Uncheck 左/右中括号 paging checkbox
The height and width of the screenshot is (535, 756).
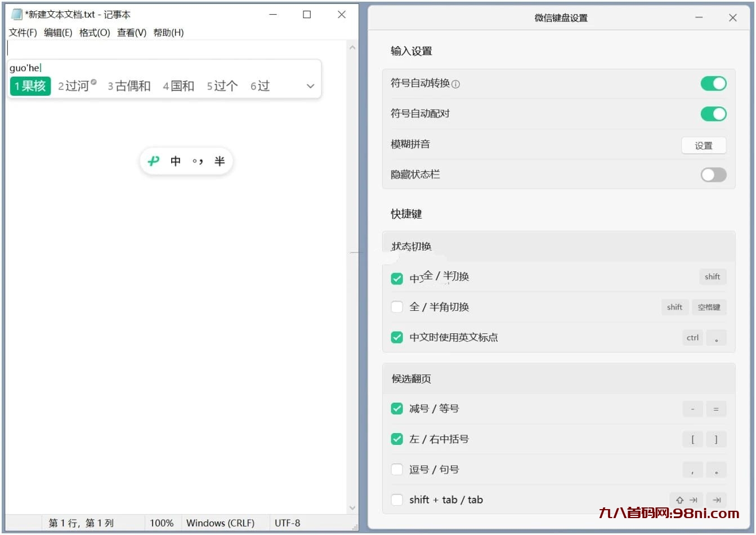pyautogui.click(x=397, y=439)
